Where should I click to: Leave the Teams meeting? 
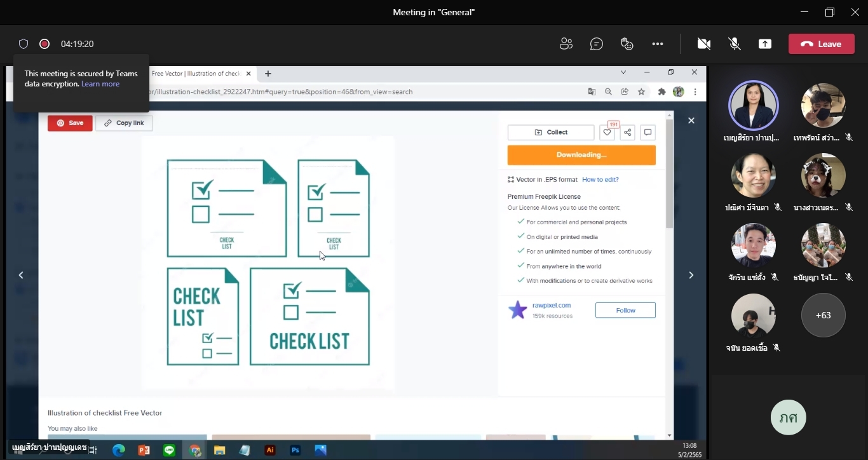pos(821,44)
